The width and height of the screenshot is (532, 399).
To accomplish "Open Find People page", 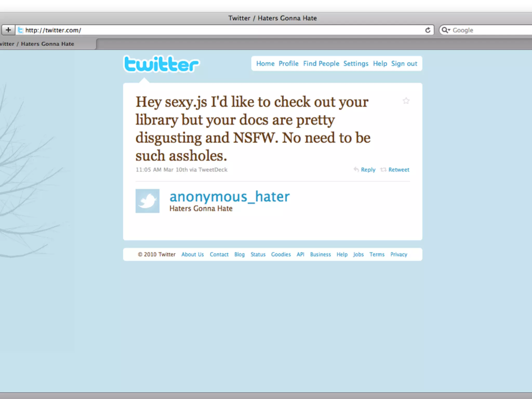I will point(321,64).
